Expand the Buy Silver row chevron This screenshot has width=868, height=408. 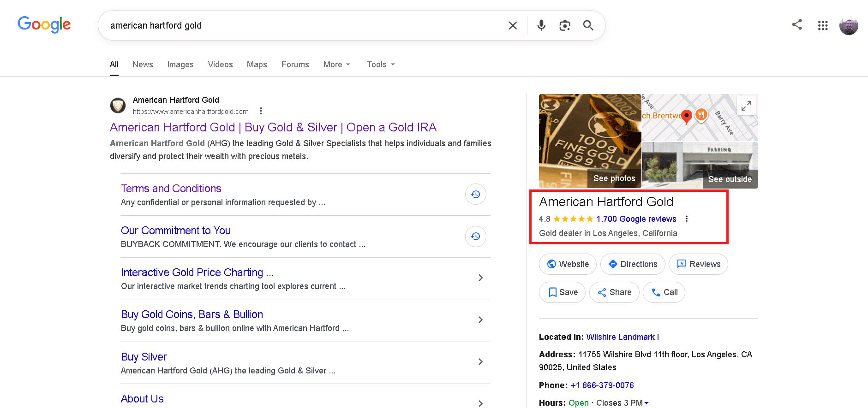480,362
